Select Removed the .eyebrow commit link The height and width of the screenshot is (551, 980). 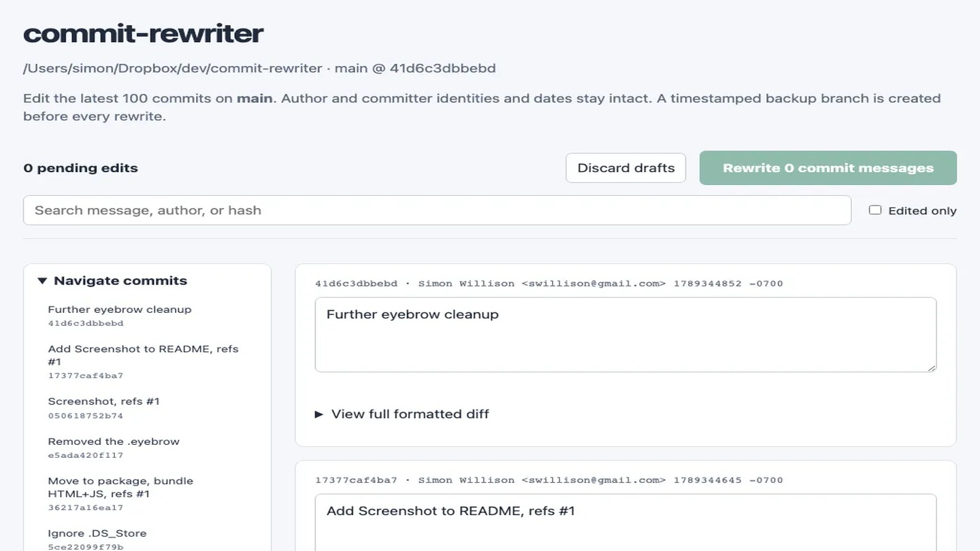[114, 441]
